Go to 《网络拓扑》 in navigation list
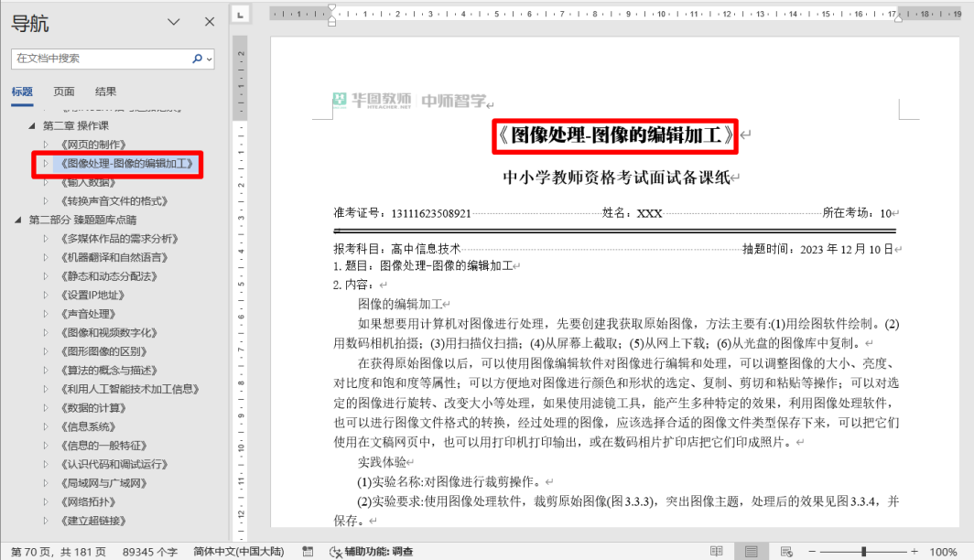 click(x=89, y=501)
